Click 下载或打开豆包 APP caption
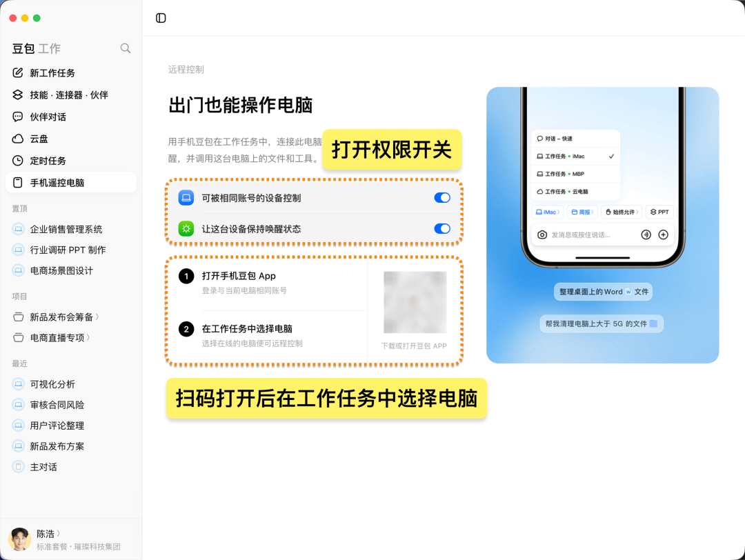Screen dimensions: 745x560 [414, 346]
